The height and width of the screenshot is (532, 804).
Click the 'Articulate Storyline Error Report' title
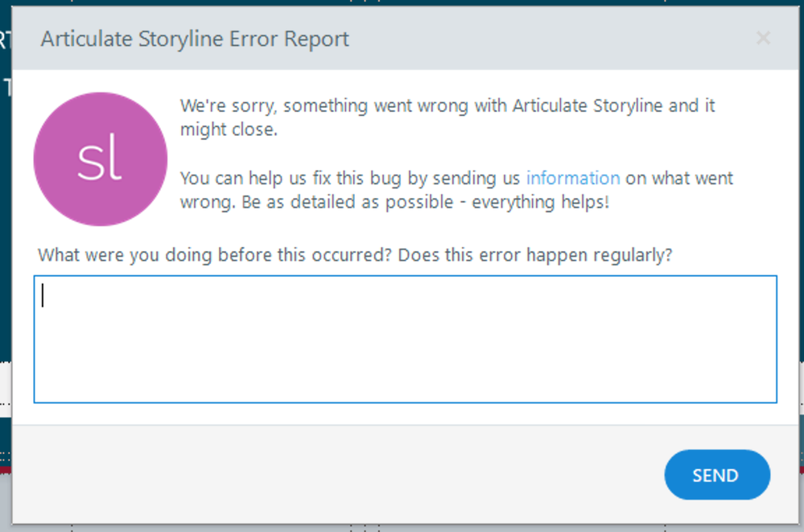195,39
